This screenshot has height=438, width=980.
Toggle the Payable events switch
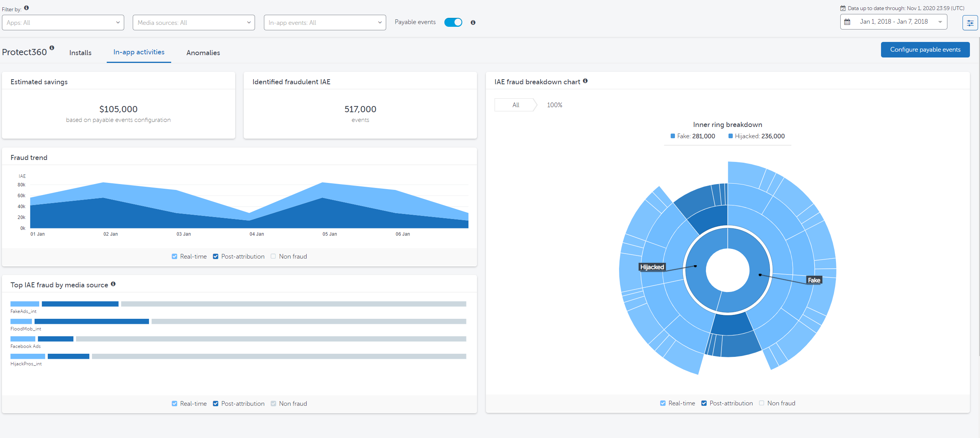click(453, 22)
